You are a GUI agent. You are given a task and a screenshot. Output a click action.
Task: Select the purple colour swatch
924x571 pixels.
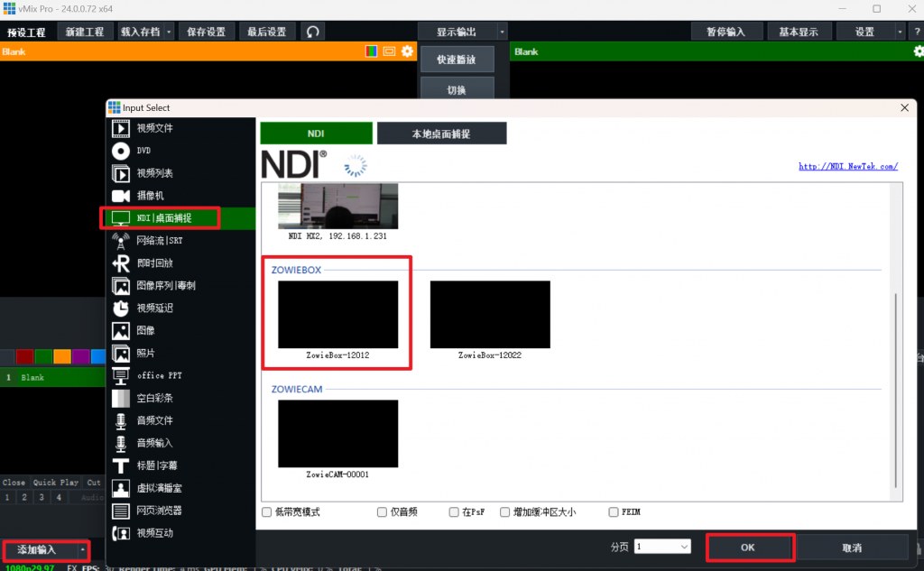(81, 356)
